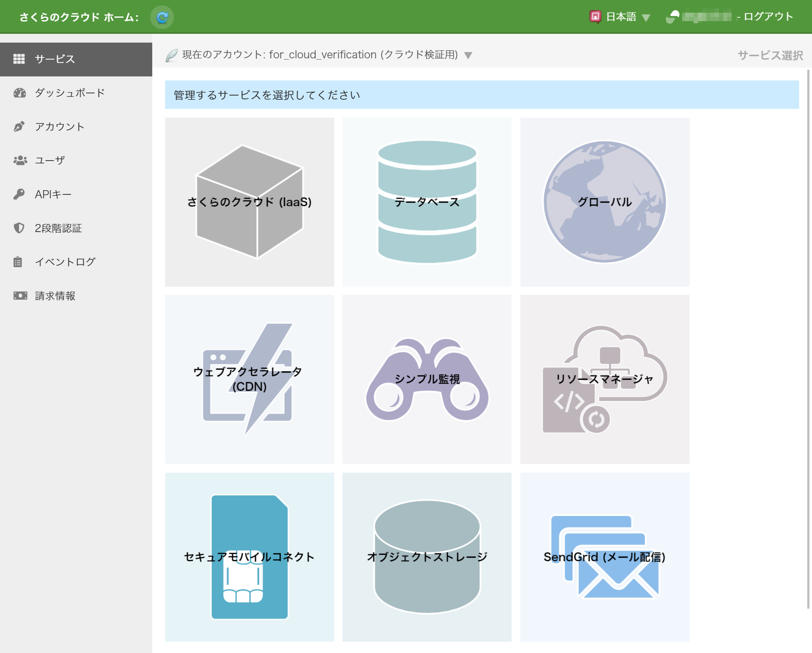Viewport: 812px width, 653px height.
Task: Expand the current account selector dropdown
Action: tap(468, 55)
